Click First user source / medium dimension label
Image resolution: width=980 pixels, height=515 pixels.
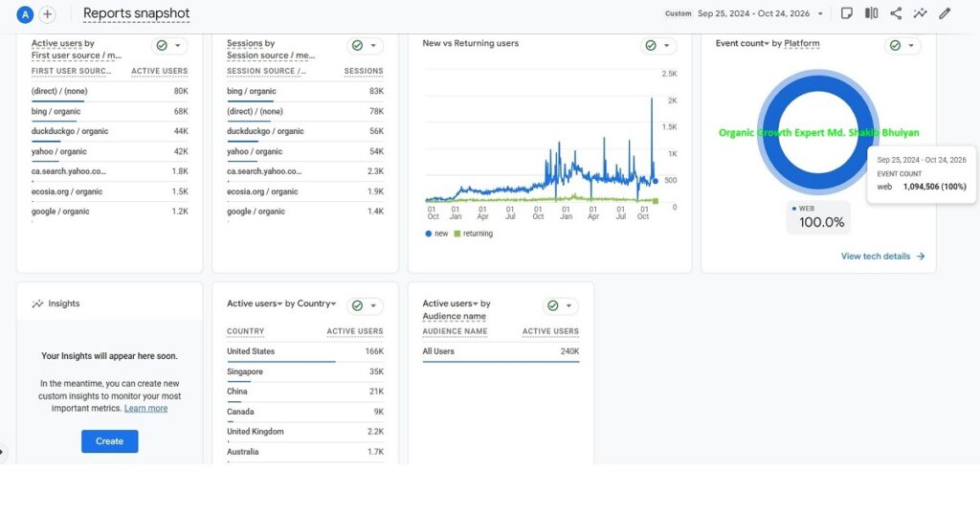coord(77,56)
